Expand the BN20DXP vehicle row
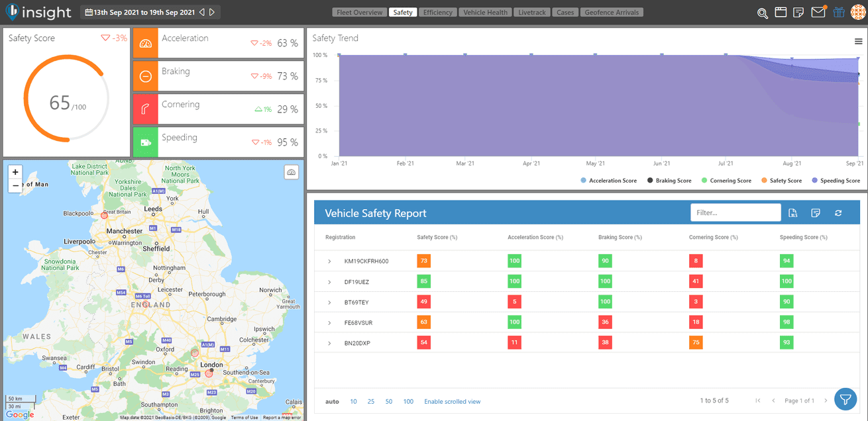The image size is (868, 421). 329,343
